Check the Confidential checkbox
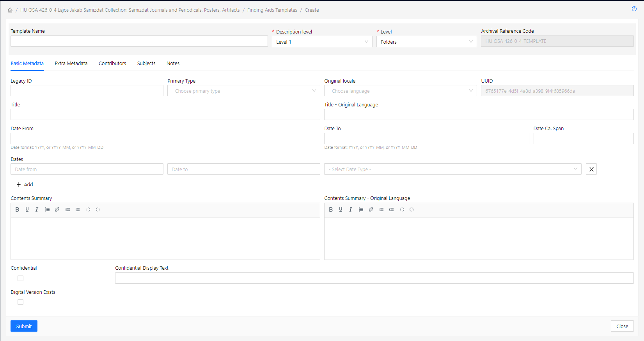The height and width of the screenshot is (341, 644). click(21, 278)
